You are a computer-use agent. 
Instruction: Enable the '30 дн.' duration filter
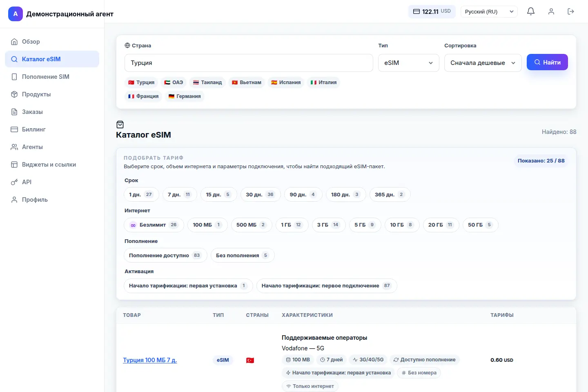[x=261, y=194]
